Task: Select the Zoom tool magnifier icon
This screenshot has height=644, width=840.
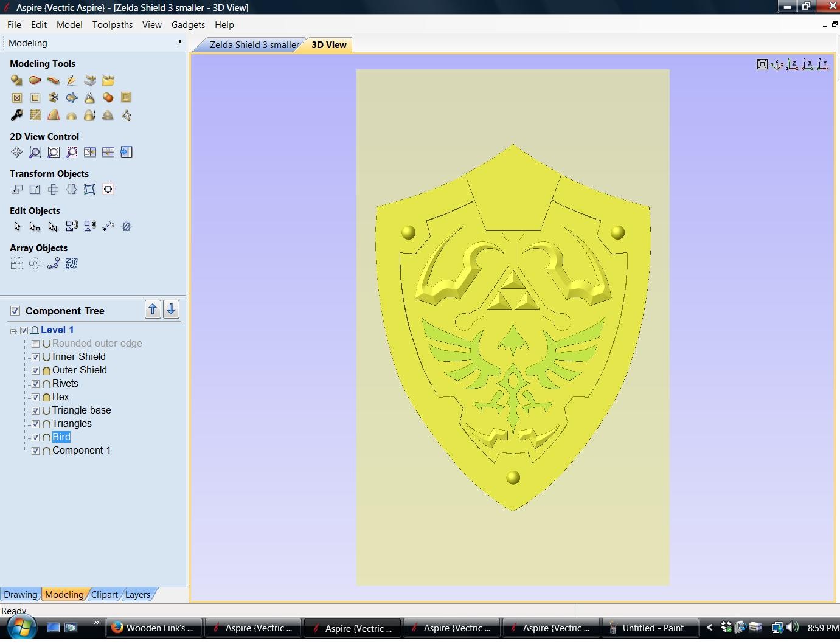Action: pos(35,152)
